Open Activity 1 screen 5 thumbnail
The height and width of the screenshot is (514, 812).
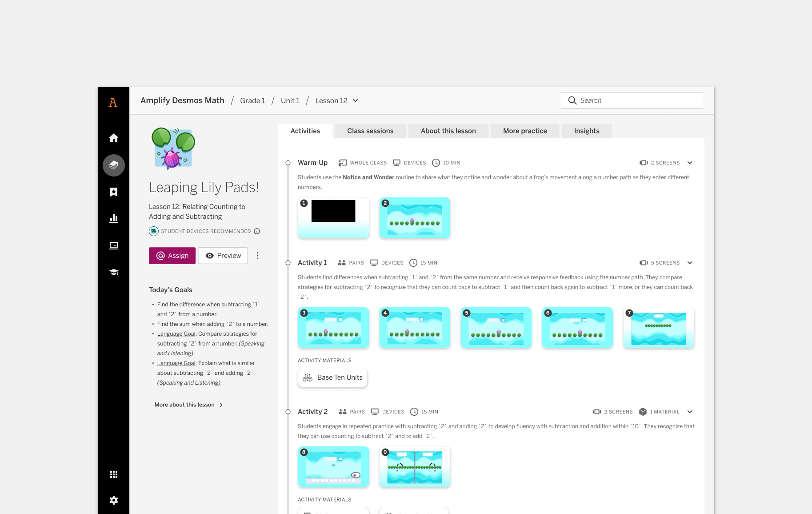click(496, 328)
